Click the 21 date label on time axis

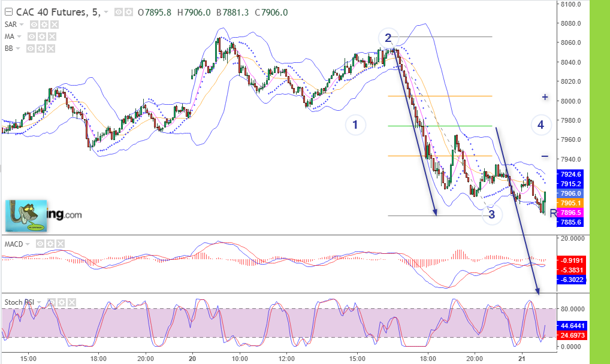pyautogui.click(x=522, y=359)
